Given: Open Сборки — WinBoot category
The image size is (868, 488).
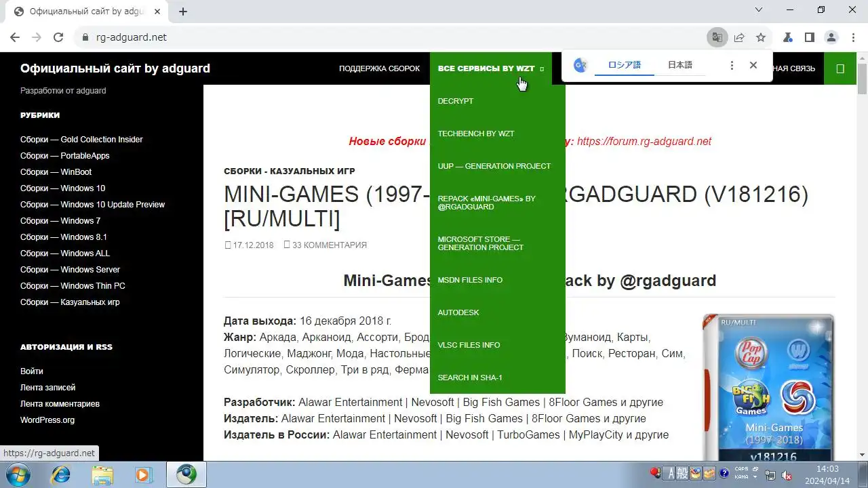Looking at the screenshot, I should pos(56,172).
